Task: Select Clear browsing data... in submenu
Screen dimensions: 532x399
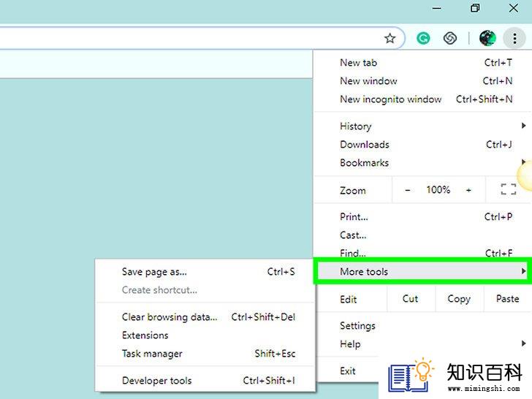Action: point(205,317)
